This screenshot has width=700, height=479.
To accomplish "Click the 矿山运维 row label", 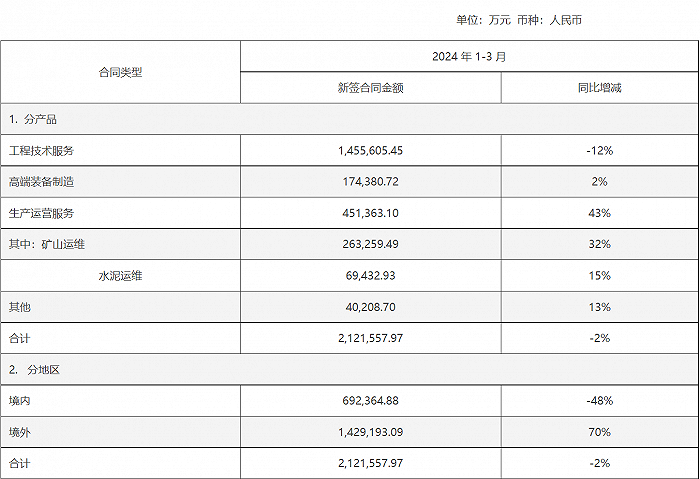I will click(54, 244).
